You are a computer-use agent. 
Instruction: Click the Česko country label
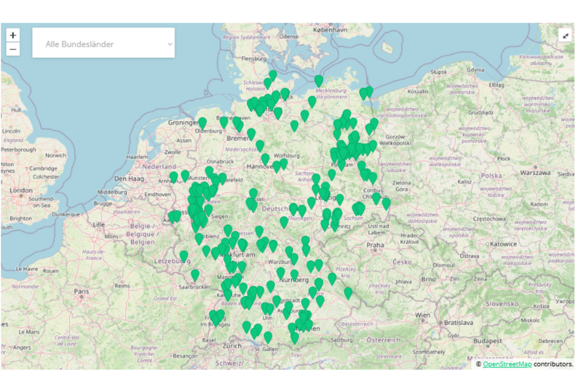[402, 262]
